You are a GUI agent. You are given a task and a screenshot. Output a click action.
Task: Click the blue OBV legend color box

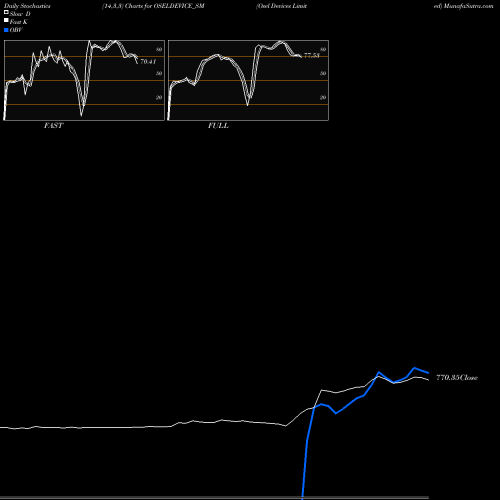[x=6, y=30]
